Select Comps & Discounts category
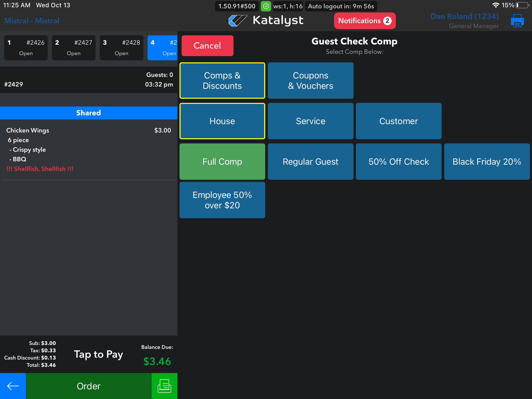Viewport: 532px width, 399px height. pos(222,81)
